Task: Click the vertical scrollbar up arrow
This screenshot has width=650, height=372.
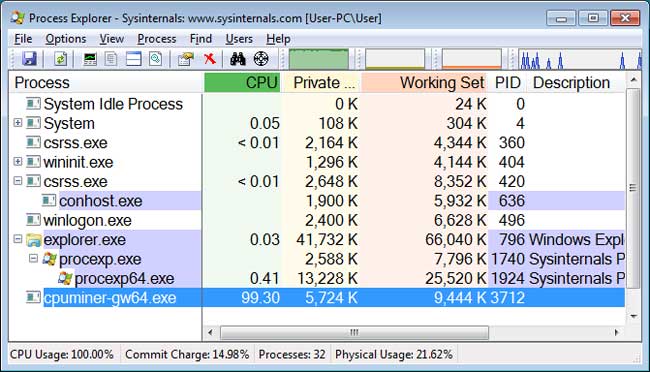Action: 633,80
